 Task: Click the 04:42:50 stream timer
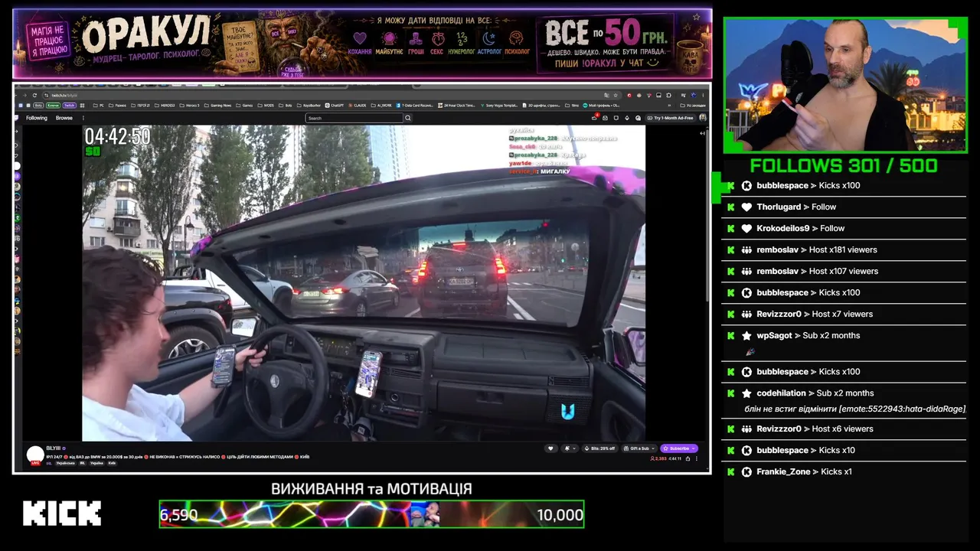point(117,136)
